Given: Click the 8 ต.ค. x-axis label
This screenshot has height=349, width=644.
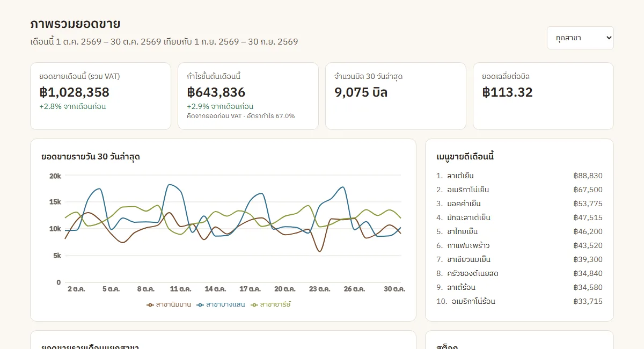Looking at the screenshot, I should pos(146,289).
